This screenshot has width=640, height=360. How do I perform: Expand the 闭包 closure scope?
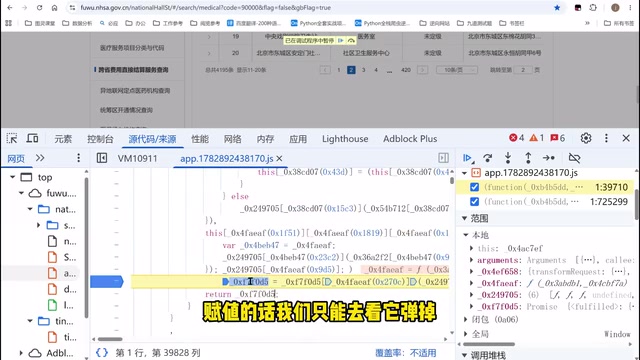click(466, 320)
